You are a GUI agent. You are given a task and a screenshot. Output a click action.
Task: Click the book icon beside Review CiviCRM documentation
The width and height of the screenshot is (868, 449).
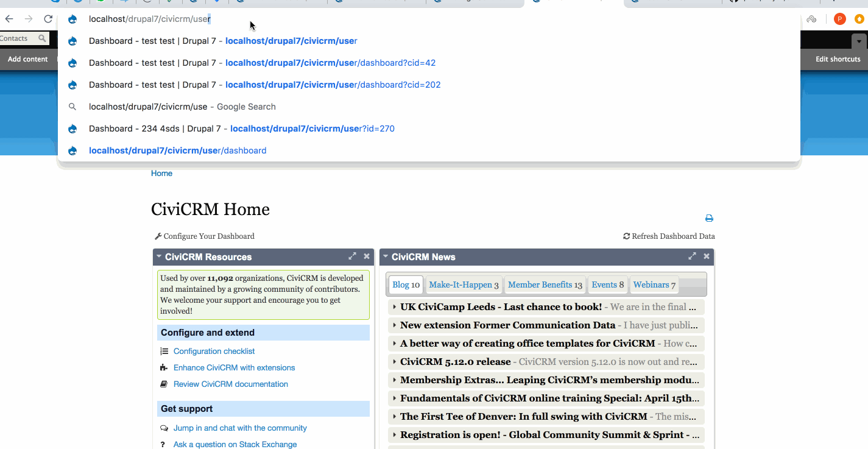pos(164,384)
